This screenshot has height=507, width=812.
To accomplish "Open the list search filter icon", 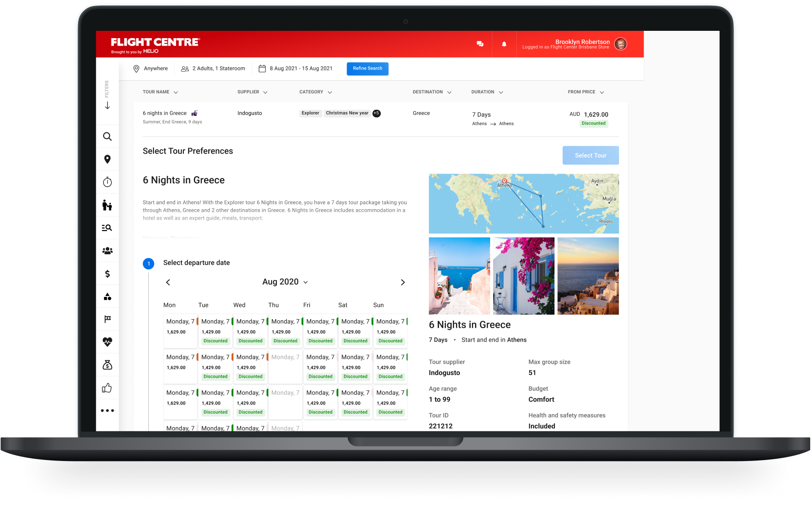I will click(x=107, y=228).
